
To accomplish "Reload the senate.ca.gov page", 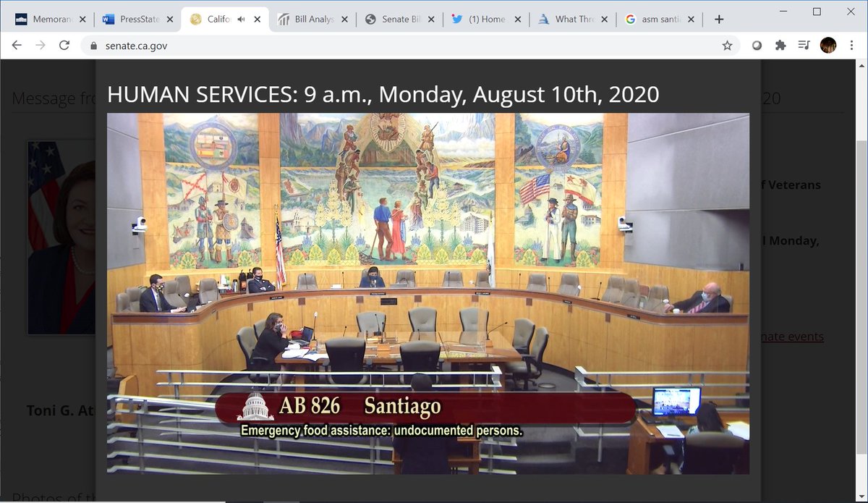I will pos(64,45).
